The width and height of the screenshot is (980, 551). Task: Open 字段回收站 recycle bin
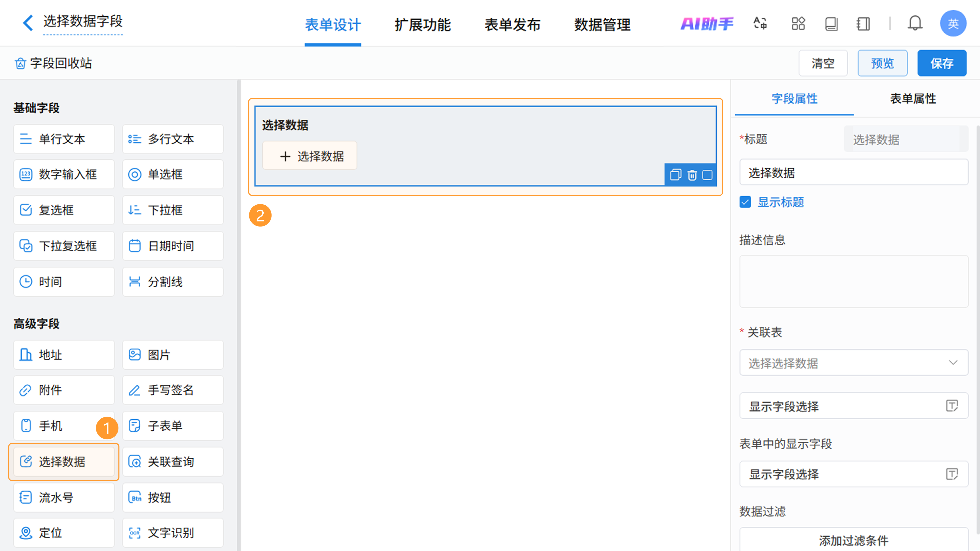[x=53, y=63]
